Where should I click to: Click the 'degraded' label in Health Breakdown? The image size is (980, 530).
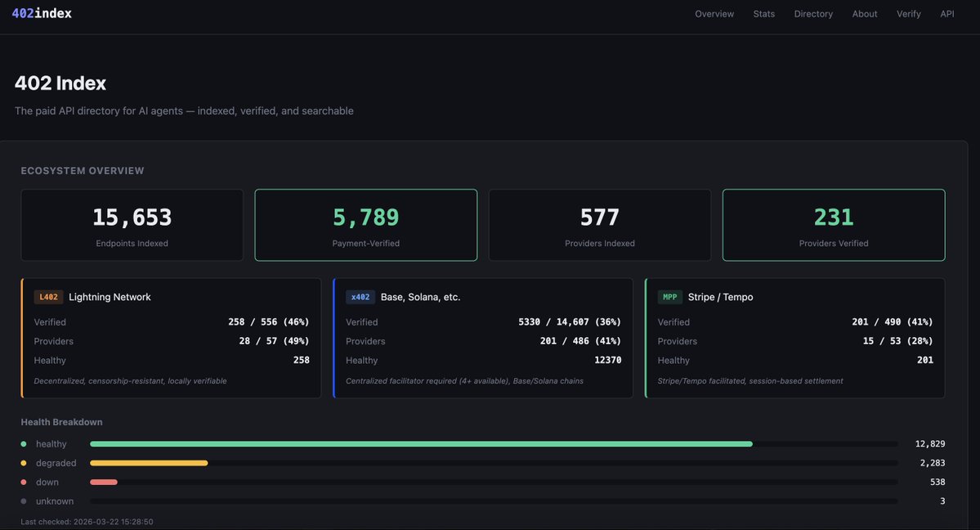pos(56,463)
